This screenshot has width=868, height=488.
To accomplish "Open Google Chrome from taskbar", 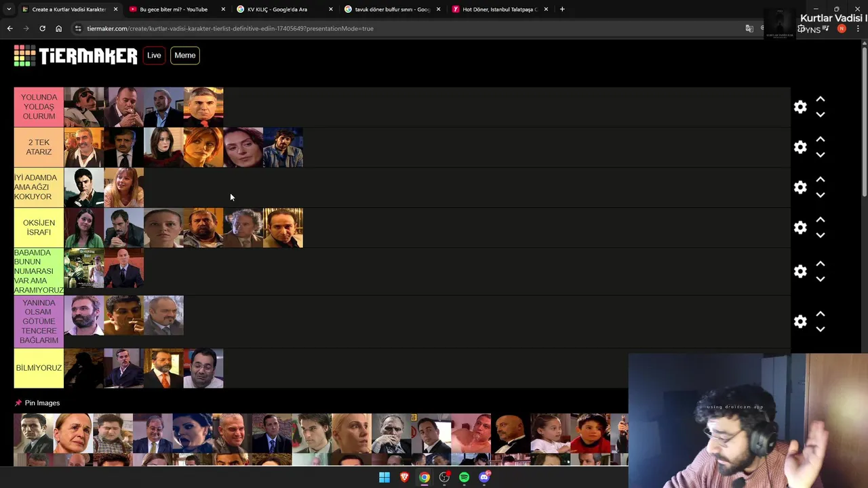I will (425, 477).
